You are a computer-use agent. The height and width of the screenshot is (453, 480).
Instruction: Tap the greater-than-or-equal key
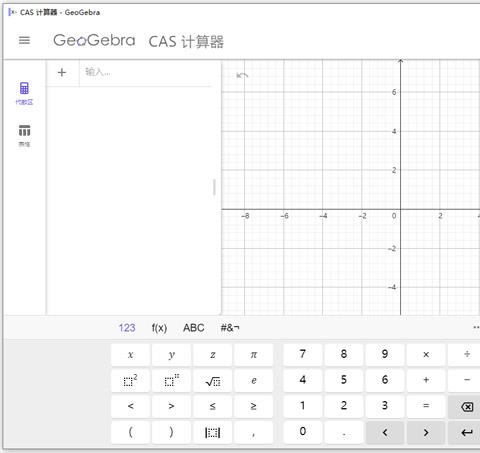pos(254,406)
